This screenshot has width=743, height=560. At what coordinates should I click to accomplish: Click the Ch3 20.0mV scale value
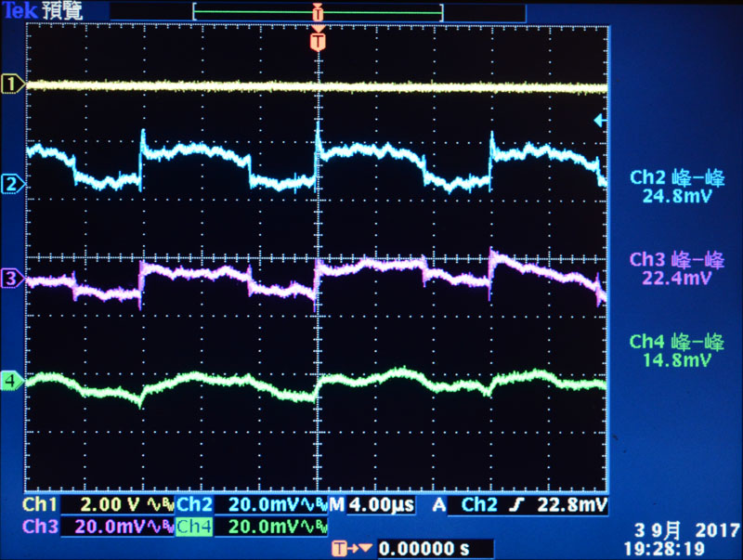click(110, 527)
